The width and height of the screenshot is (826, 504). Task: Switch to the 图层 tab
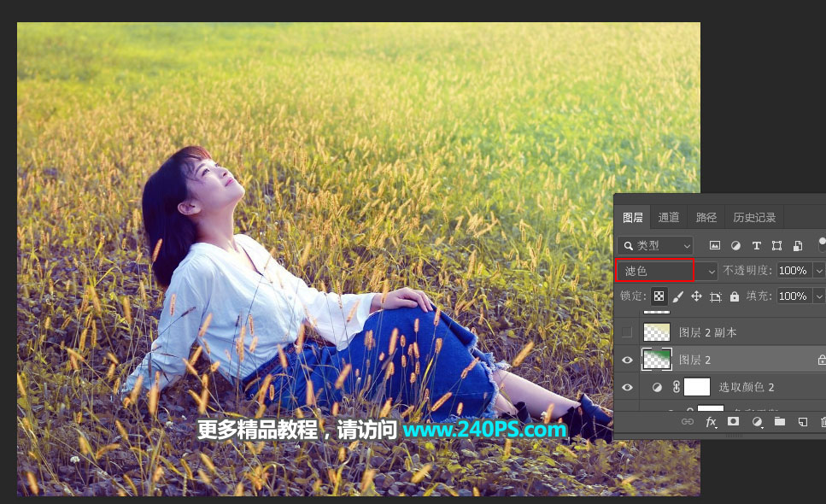633,218
